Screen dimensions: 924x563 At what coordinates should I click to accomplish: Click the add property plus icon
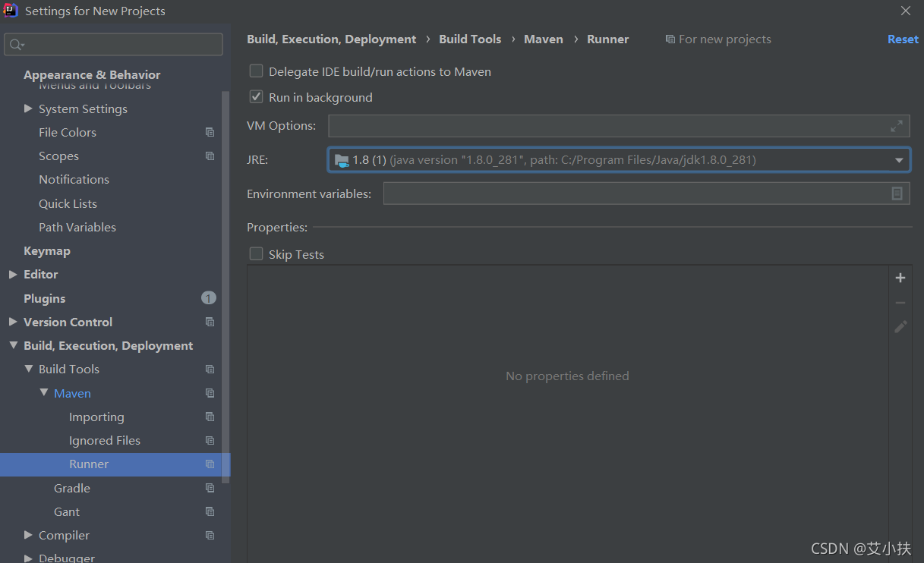(x=900, y=278)
